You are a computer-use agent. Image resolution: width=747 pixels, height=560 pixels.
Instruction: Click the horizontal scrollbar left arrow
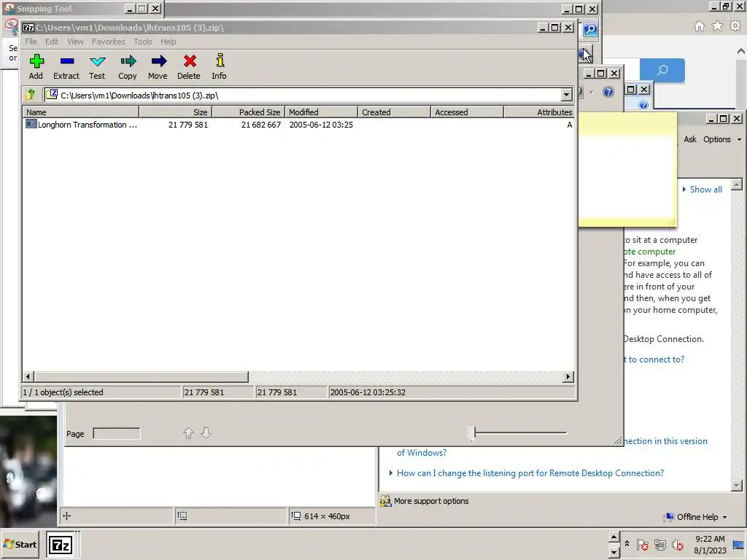pyautogui.click(x=28, y=377)
